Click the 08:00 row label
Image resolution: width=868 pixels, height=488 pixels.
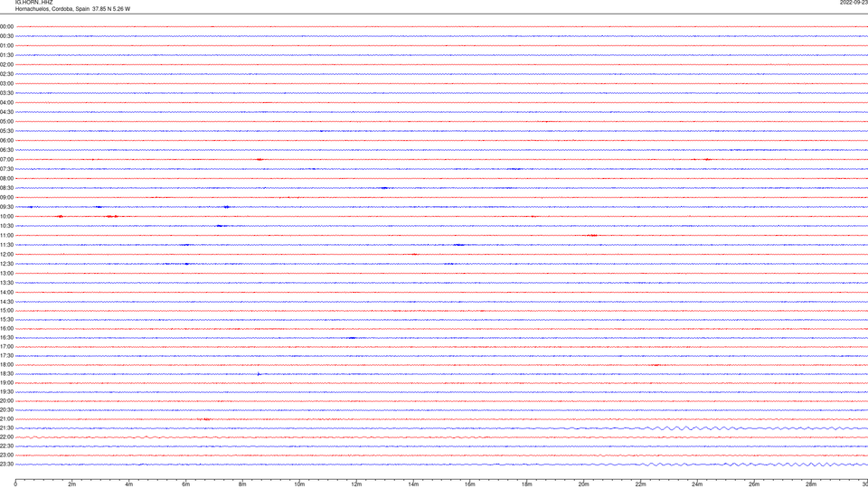click(6, 178)
